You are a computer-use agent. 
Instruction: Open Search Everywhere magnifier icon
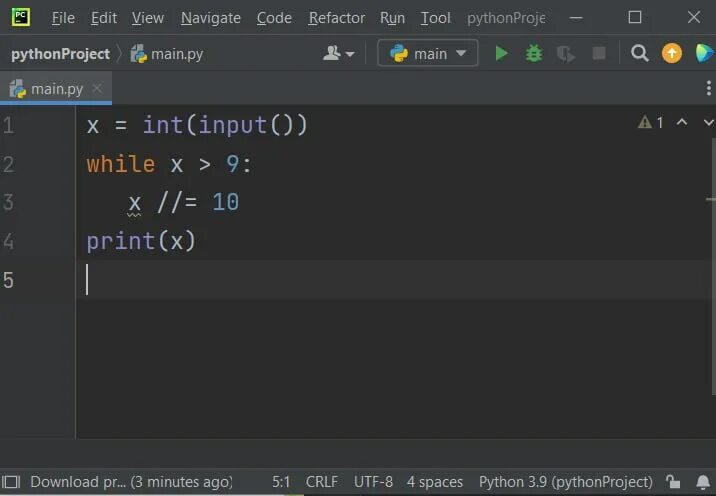pos(639,53)
